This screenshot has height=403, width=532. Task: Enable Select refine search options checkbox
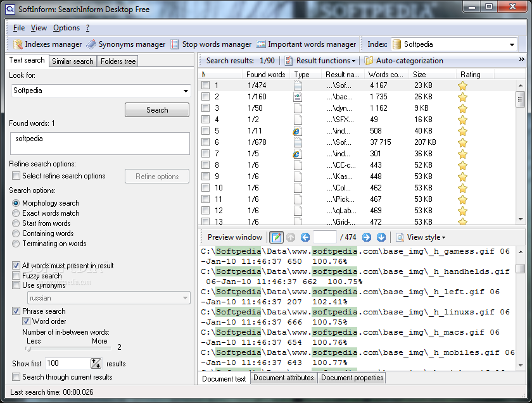coord(16,176)
